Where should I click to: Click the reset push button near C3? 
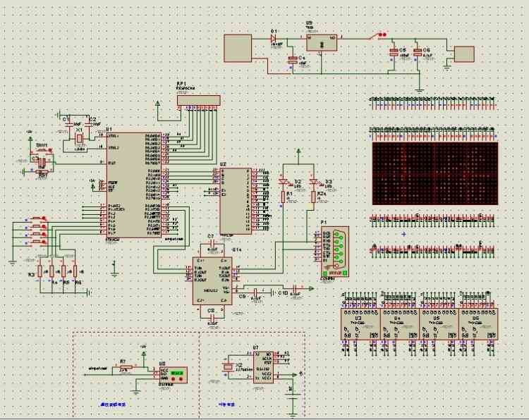tap(42, 151)
